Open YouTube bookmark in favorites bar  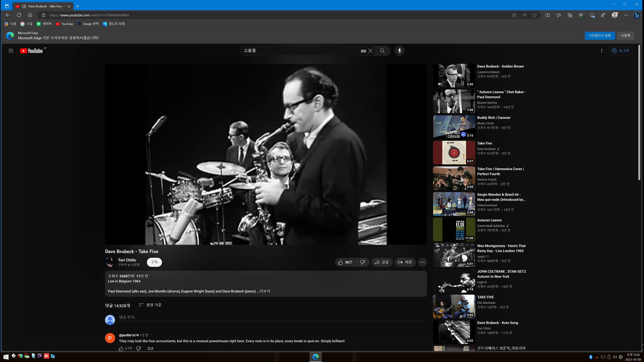pos(65,24)
